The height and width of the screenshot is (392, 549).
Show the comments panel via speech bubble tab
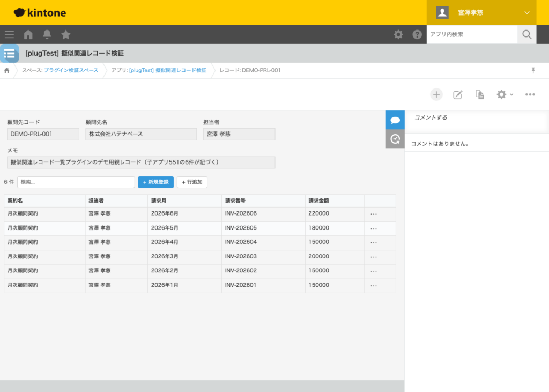[395, 120]
